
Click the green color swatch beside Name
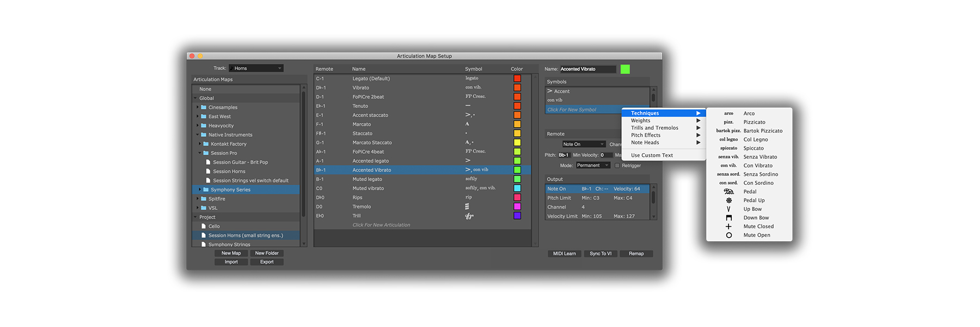click(625, 69)
